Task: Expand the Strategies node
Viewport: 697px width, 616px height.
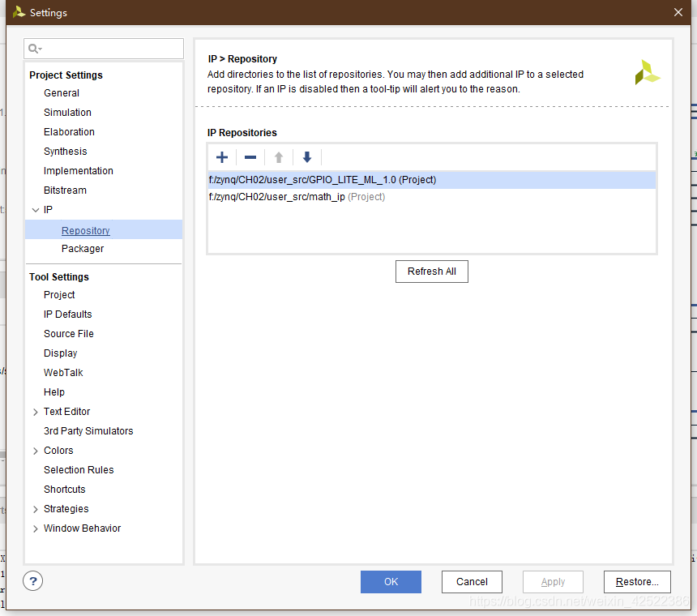Action: coord(36,509)
